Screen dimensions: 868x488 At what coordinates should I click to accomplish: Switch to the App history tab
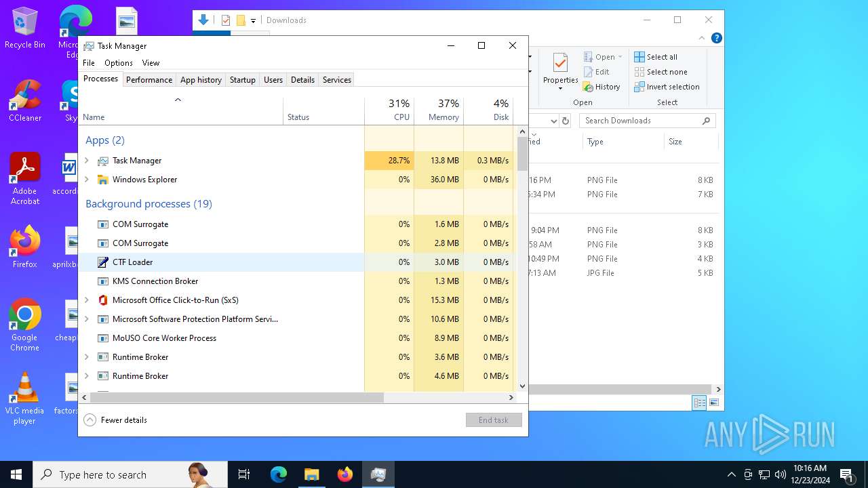[201, 80]
